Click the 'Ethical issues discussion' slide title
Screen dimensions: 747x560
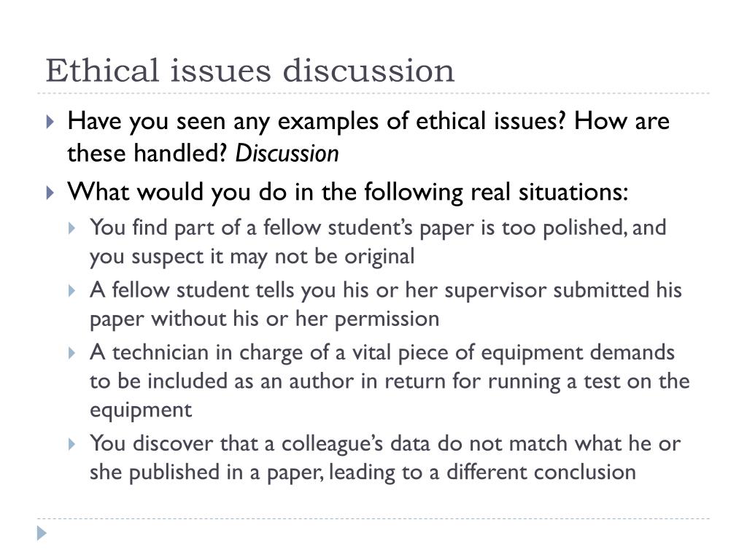coord(250,71)
